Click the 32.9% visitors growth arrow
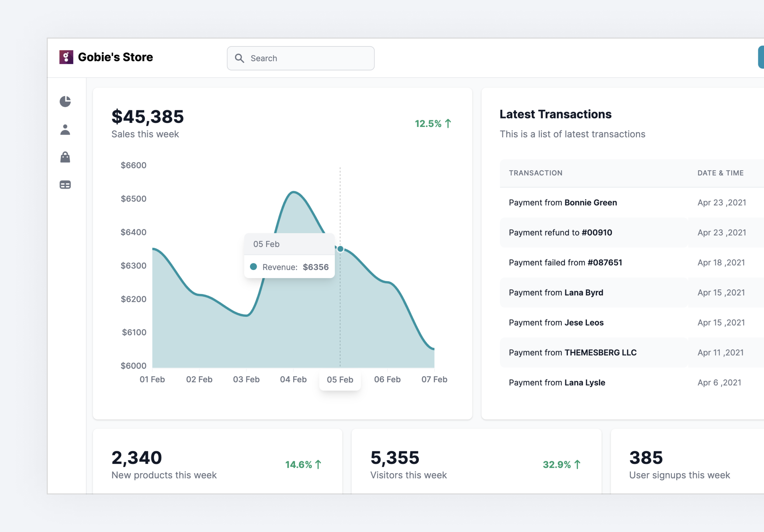The height and width of the screenshot is (532, 764). click(577, 464)
